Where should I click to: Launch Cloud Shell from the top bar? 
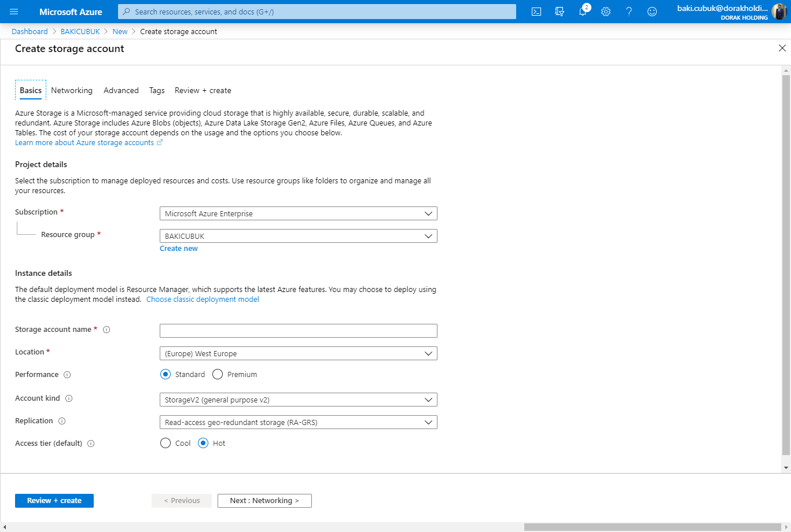pos(536,12)
